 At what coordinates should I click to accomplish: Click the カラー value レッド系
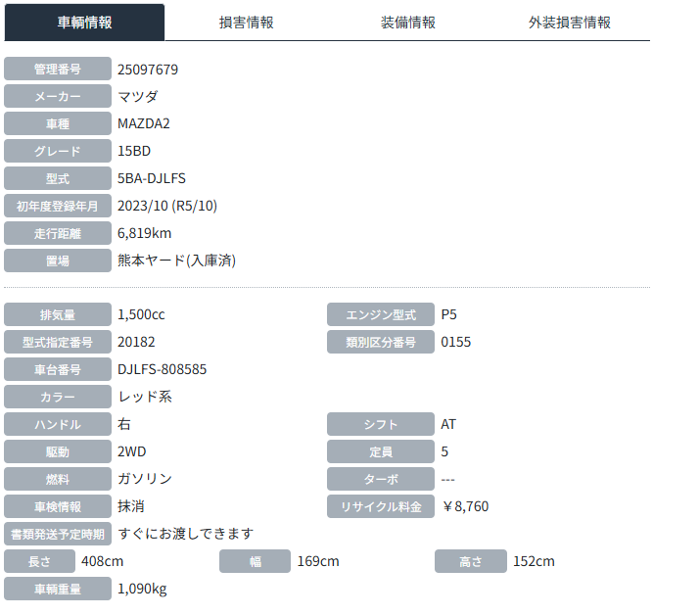pos(145,397)
